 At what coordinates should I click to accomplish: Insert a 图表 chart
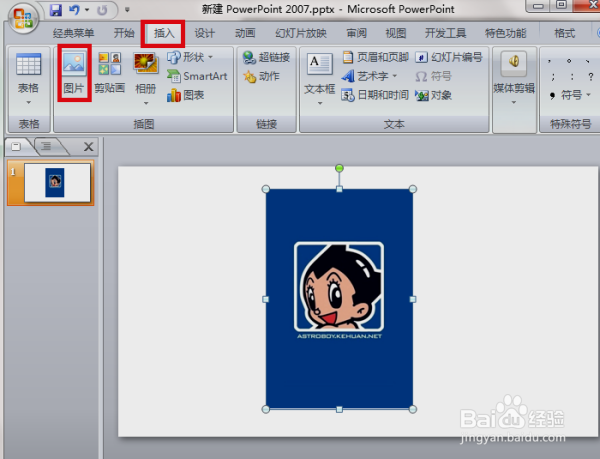[186, 95]
